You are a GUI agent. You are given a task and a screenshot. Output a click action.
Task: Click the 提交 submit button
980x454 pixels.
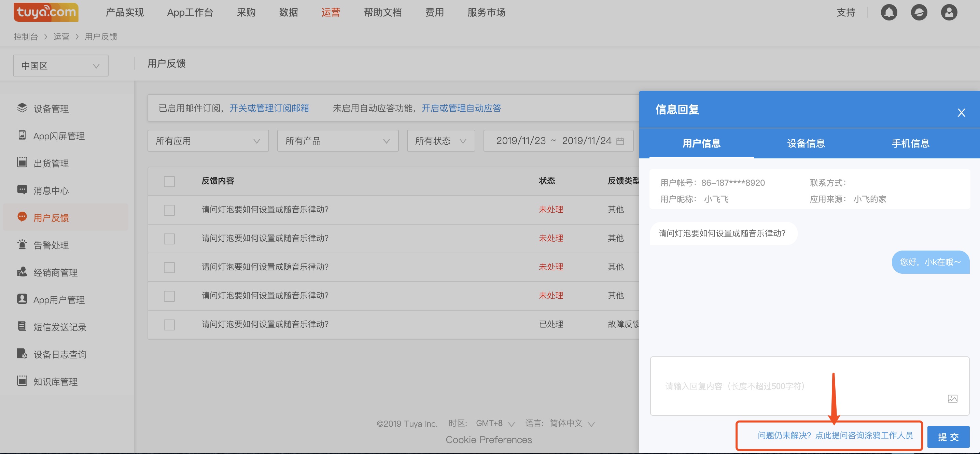pos(948,437)
